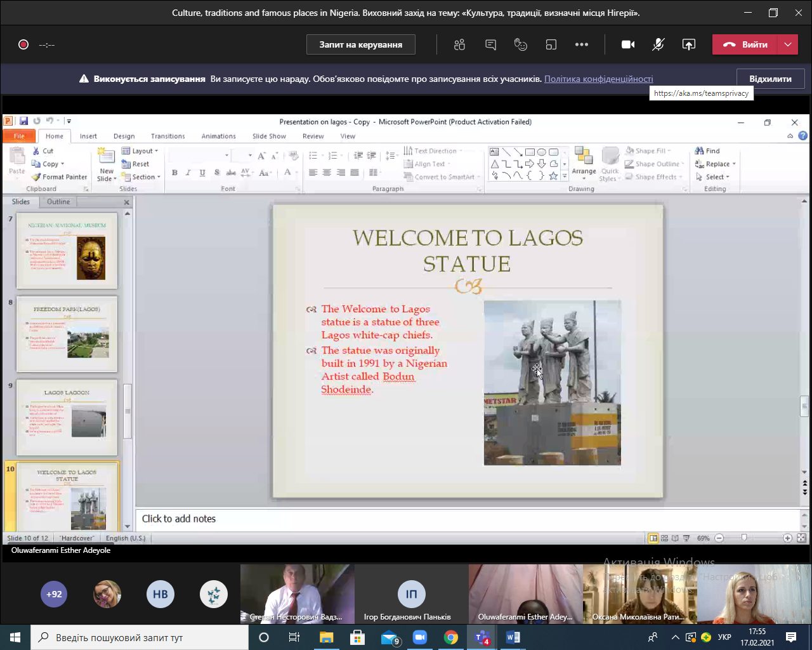The width and height of the screenshot is (812, 650).
Task: Click the raise hand reactions icon
Action: tap(521, 44)
